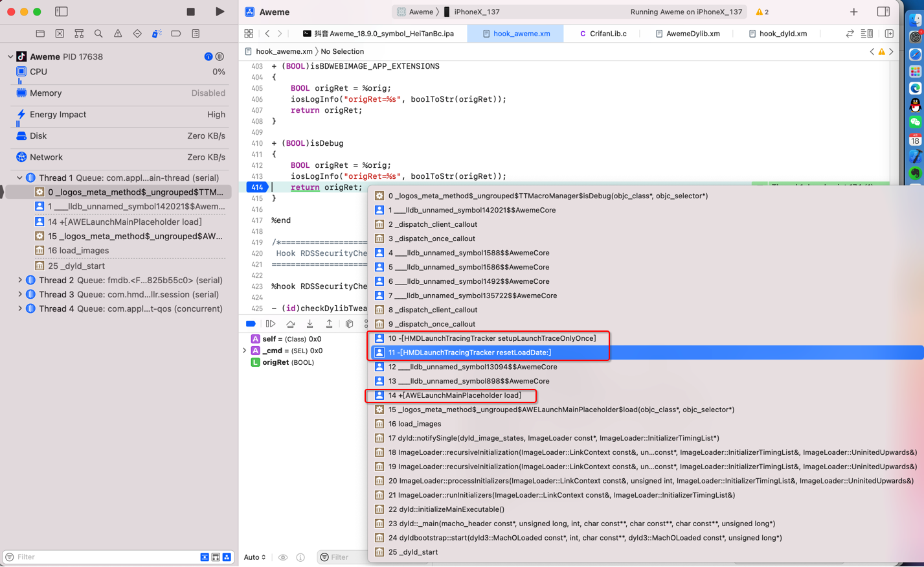Screen dimensions: 924x567
Task: Open hook_aweme.xm in the jump bar
Action: 278,52
